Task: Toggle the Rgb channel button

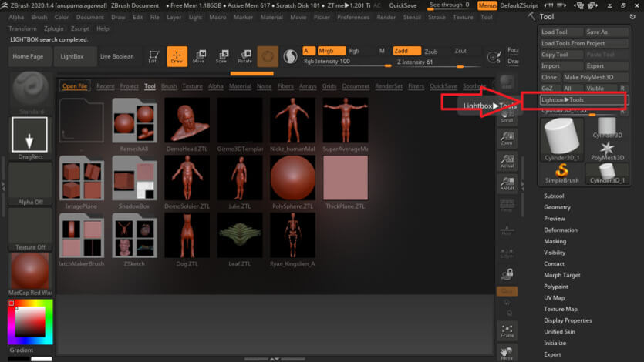Action: click(x=355, y=51)
